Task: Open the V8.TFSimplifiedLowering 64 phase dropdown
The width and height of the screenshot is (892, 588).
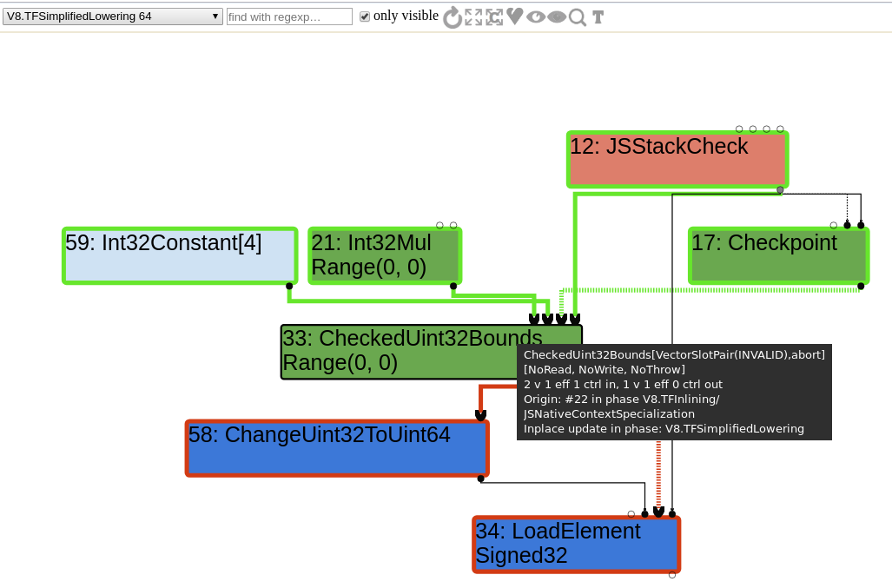Action: (112, 17)
